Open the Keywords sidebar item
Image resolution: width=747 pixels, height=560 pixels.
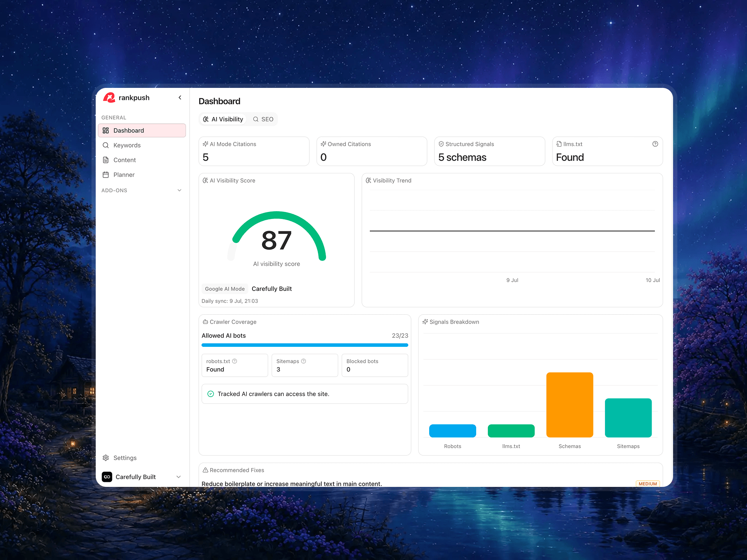point(142,145)
